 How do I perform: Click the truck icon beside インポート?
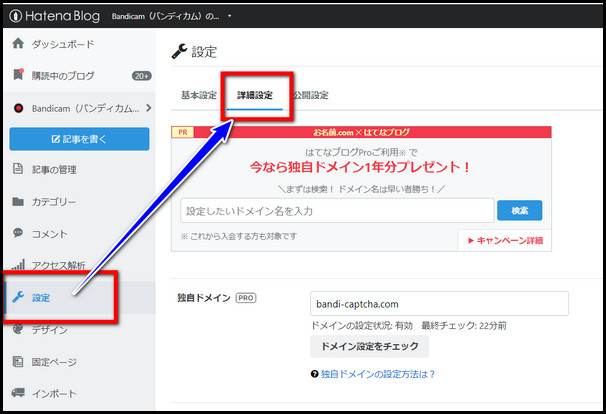point(18,392)
